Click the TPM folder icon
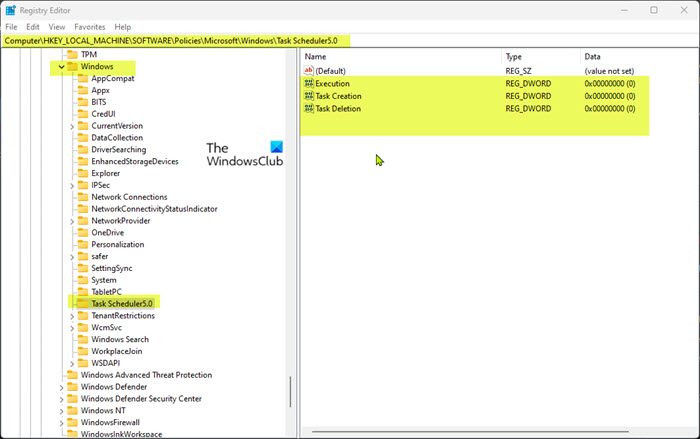The image size is (700, 439). [72, 54]
